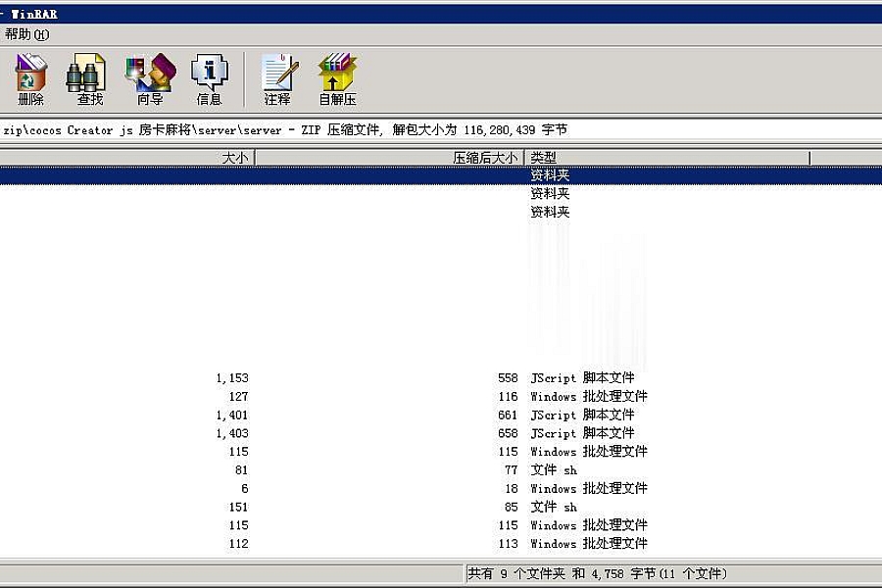Show archive 信息 (Info) icon
The height and width of the screenshot is (588, 882).
click(210, 79)
